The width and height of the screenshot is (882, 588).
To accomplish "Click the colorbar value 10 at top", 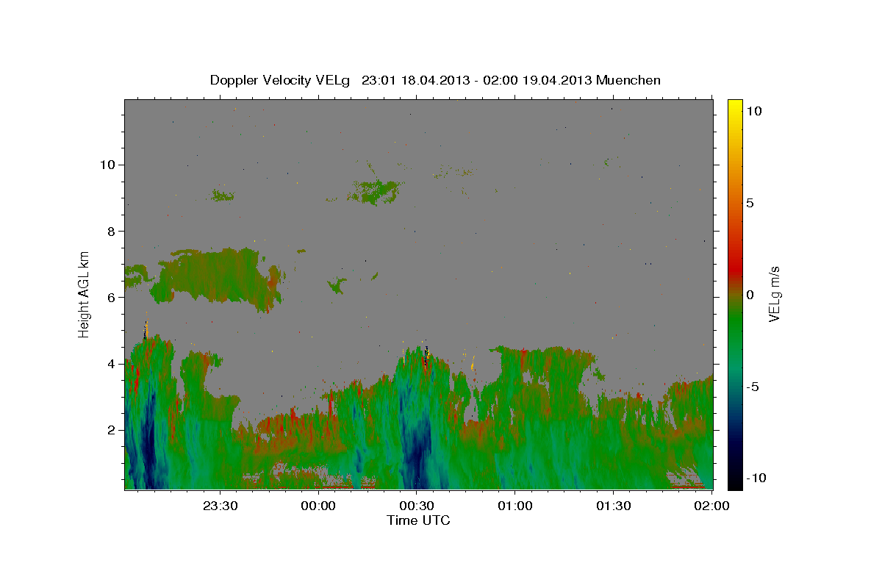I will click(x=753, y=111).
